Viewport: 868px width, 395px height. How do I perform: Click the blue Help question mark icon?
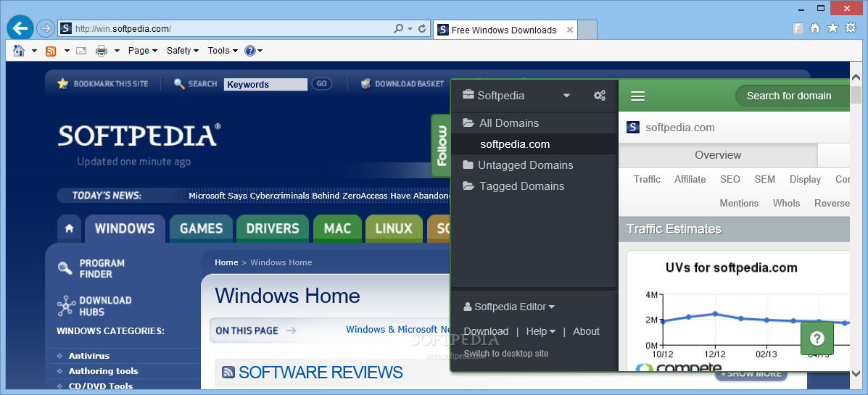point(250,50)
